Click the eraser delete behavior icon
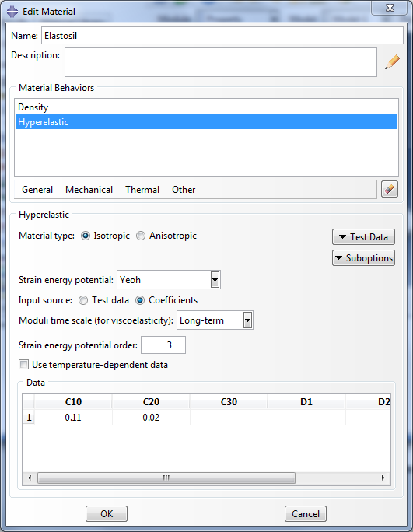413x532 pixels. point(389,189)
